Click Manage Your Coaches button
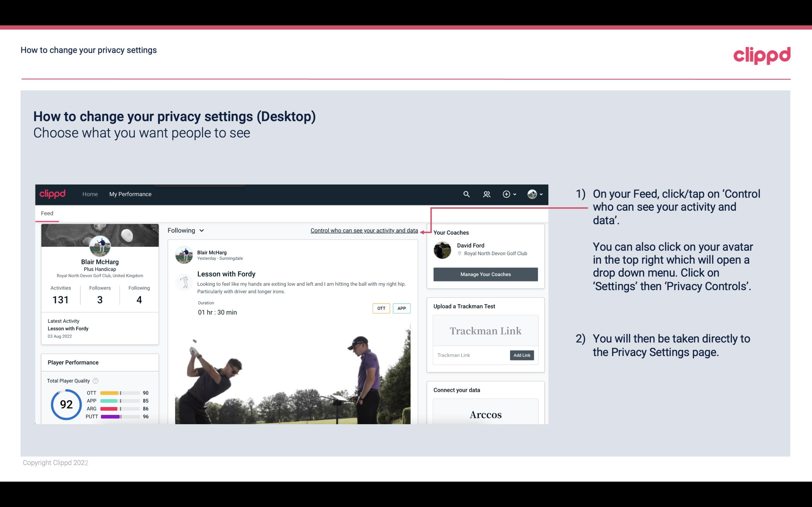The width and height of the screenshot is (812, 507). point(486,274)
